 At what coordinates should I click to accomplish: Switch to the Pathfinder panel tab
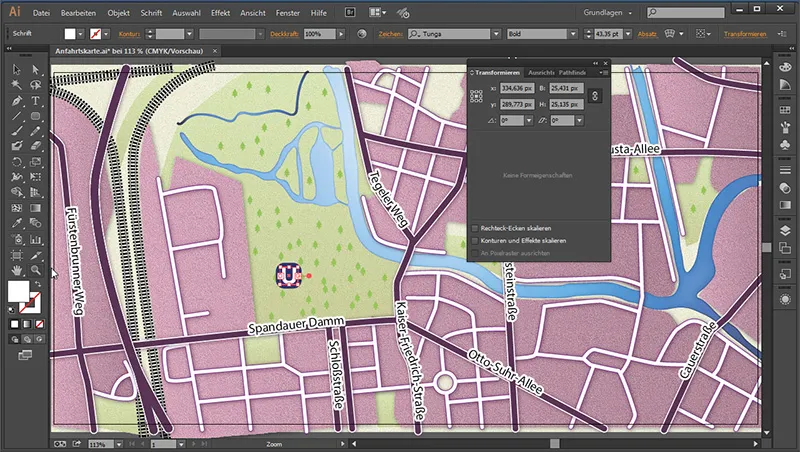pyautogui.click(x=572, y=72)
